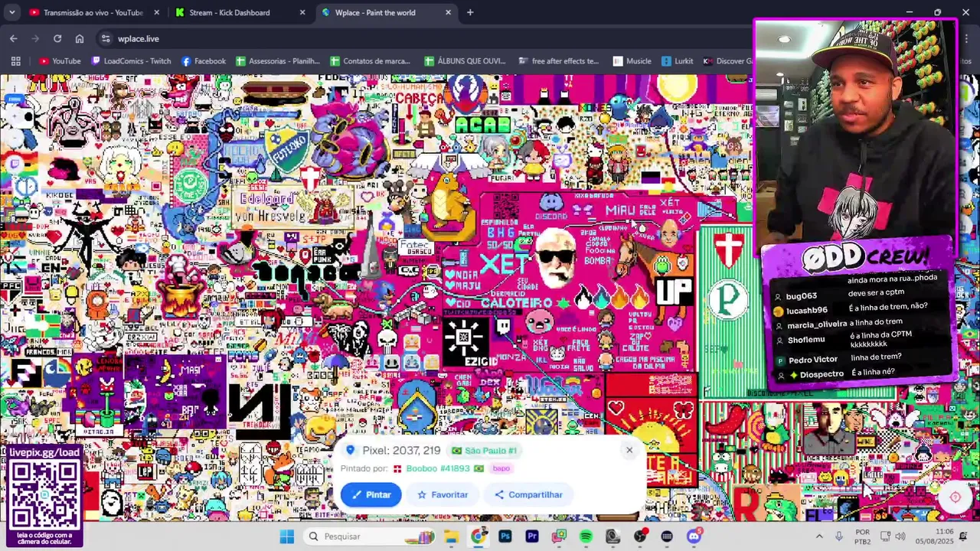The width and height of the screenshot is (980, 551).
Task: Close the Kick Dashboard tab
Action: [x=302, y=12]
